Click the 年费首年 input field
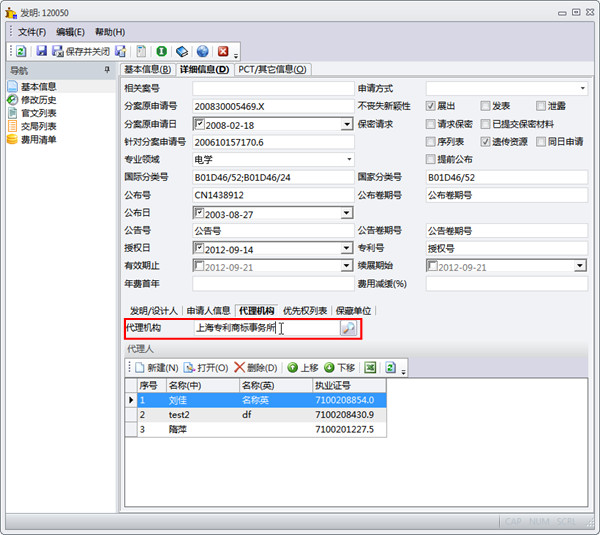600x535 pixels. click(273, 284)
